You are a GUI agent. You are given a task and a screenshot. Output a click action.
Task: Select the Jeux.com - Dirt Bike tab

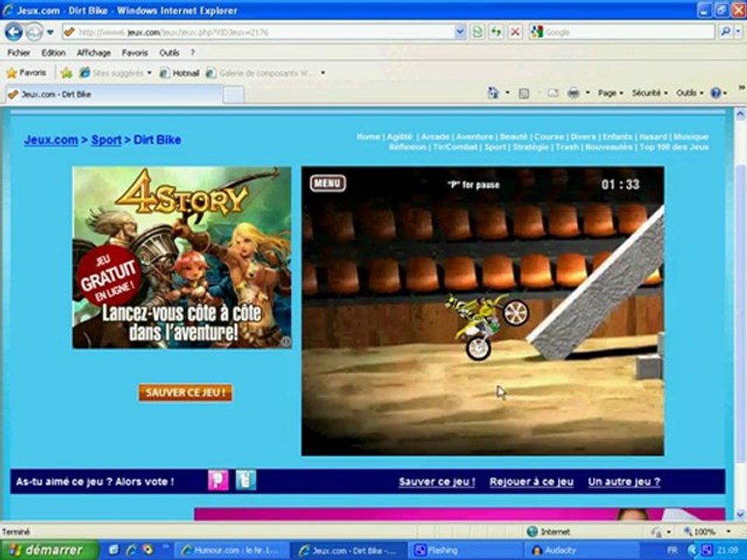114,94
